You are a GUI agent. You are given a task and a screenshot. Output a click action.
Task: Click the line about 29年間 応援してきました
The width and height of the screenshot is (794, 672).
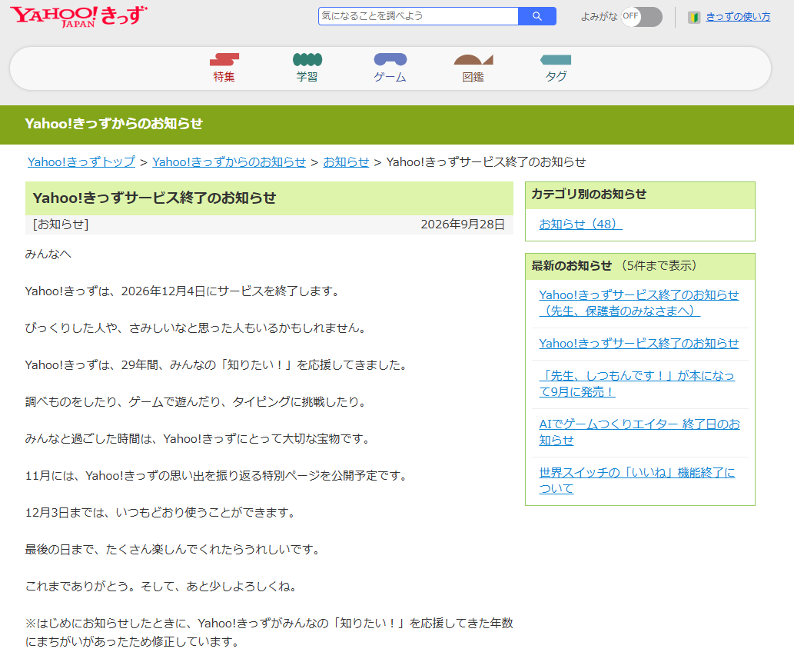pyautogui.click(x=216, y=365)
